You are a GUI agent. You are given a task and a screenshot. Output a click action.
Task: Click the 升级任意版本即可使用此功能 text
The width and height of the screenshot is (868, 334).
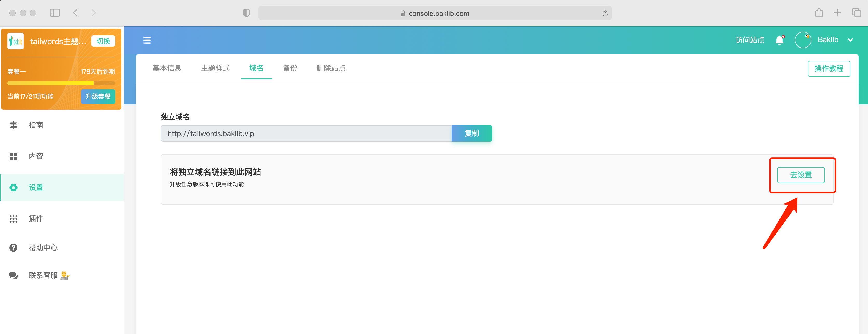tap(207, 184)
